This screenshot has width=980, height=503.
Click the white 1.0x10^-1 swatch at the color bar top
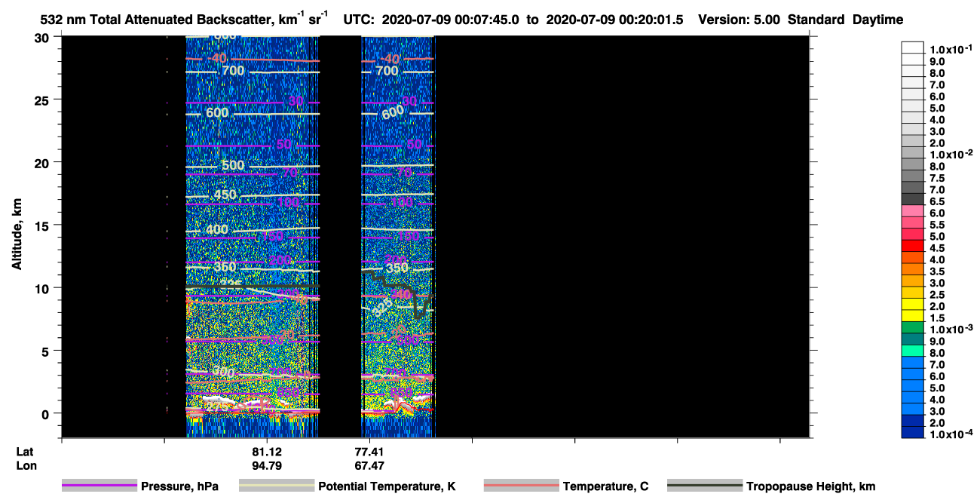pos(913,48)
